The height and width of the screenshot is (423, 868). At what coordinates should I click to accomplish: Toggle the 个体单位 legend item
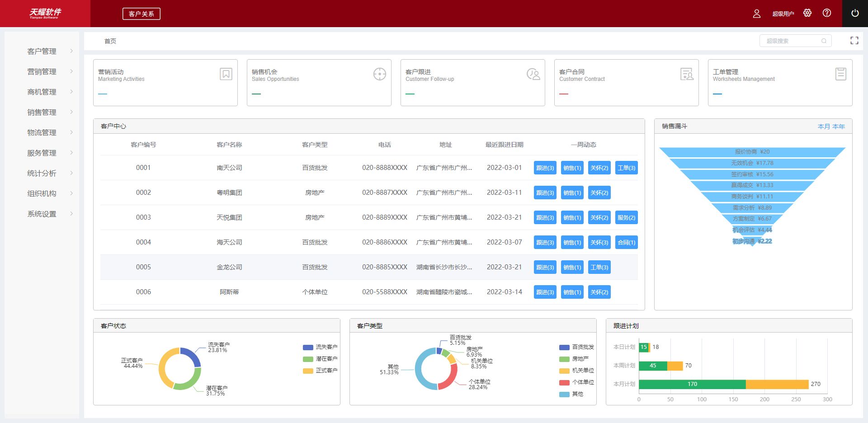click(x=577, y=382)
